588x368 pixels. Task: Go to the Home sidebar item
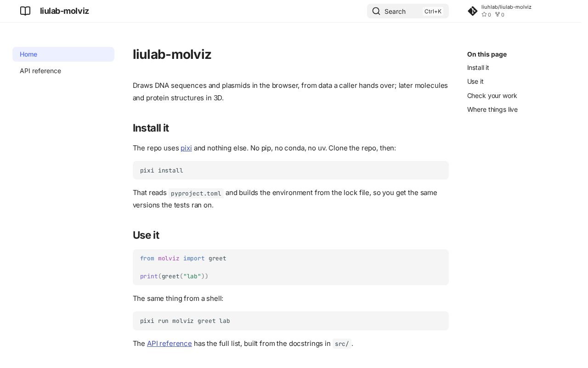(63, 54)
